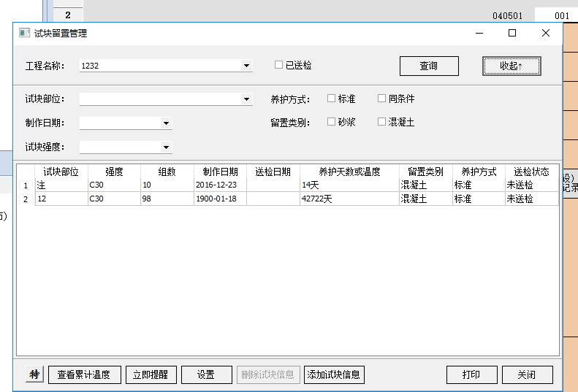The width and height of the screenshot is (578, 392).
Task: Expand the 试块强度 dropdown
Action: pos(166,147)
